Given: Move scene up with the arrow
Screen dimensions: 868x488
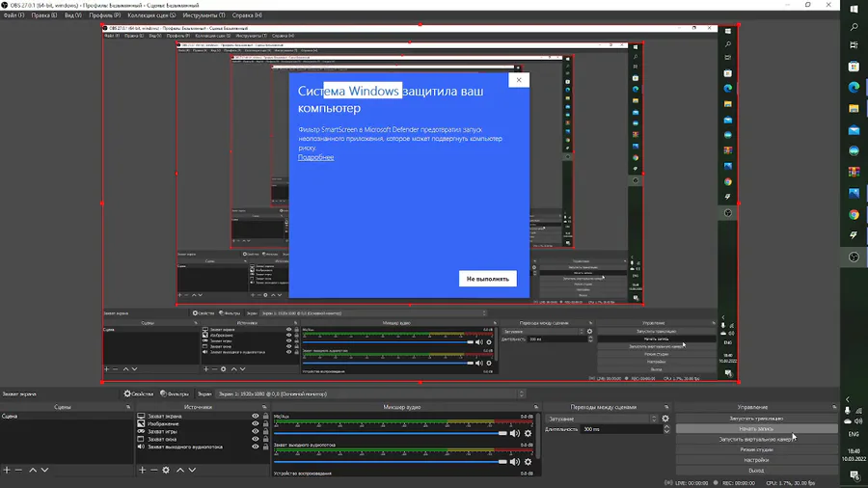Looking at the screenshot, I should coord(33,470).
